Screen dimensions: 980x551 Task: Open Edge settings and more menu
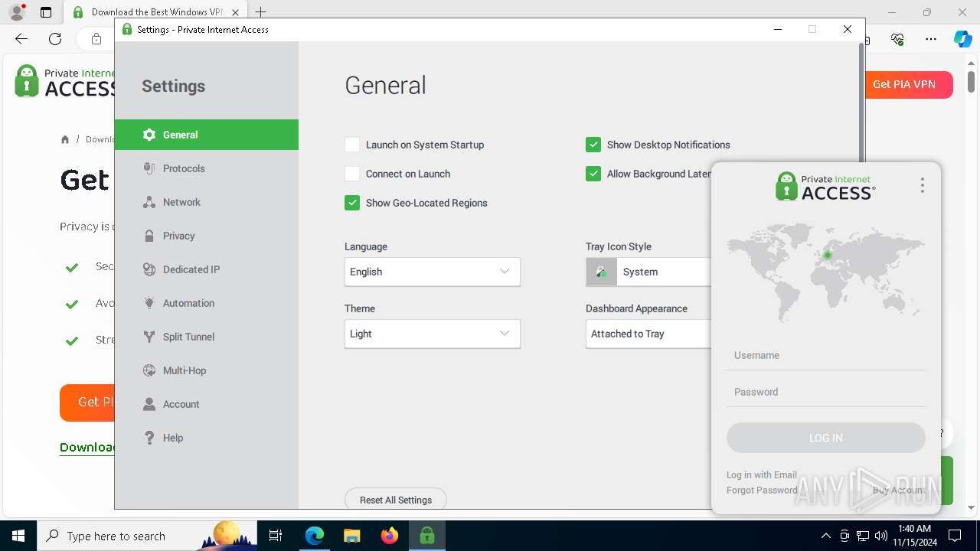point(931,39)
